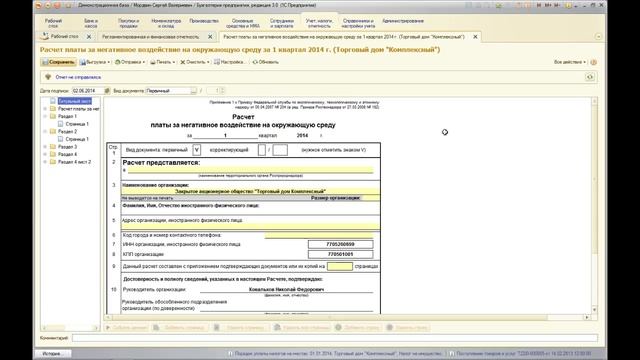Click the Комментарий text field

[x=335, y=338]
